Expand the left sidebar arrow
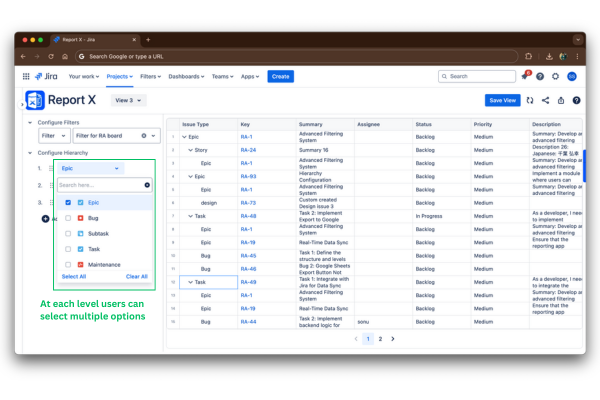600x400 pixels. click(22, 104)
